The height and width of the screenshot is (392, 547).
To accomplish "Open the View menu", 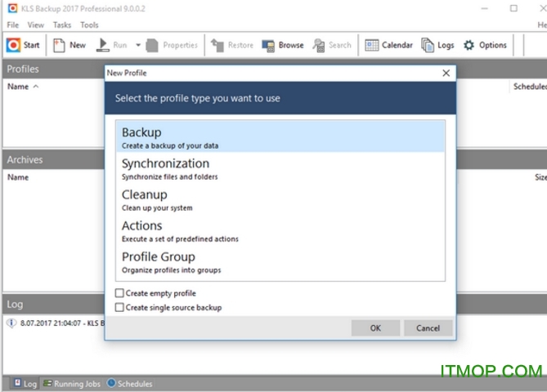I will click(x=36, y=25).
